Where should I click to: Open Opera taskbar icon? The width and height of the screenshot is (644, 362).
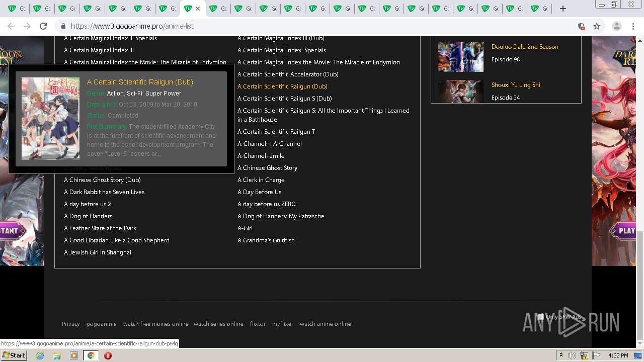click(x=108, y=355)
